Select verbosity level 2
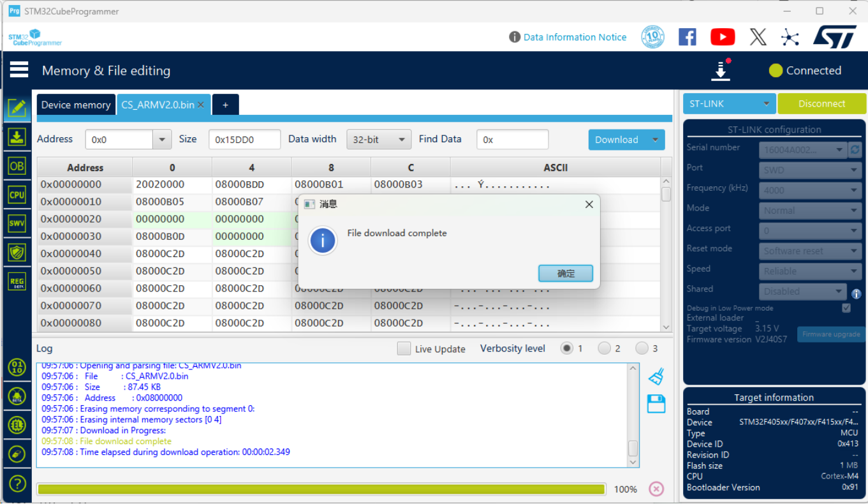Image resolution: width=868 pixels, height=504 pixels. pos(604,348)
